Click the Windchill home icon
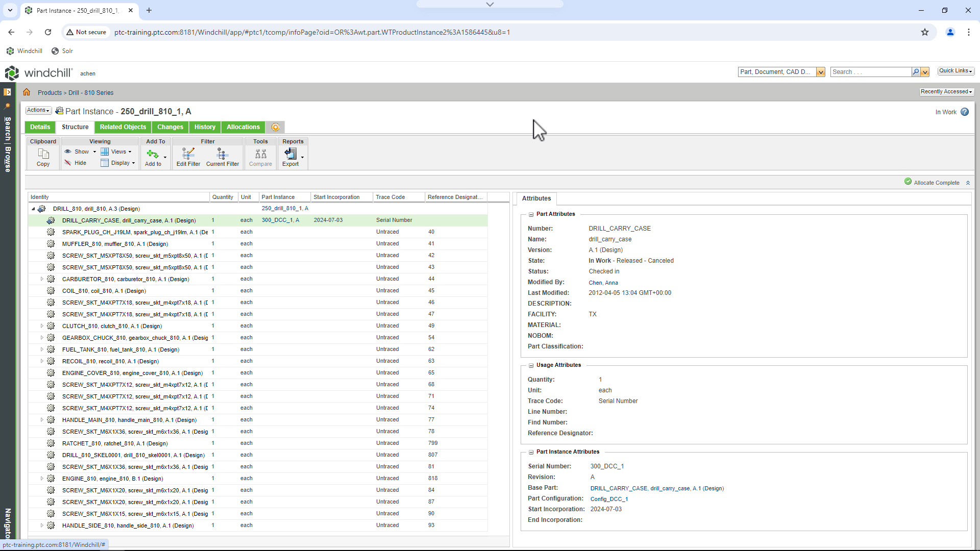 point(27,92)
